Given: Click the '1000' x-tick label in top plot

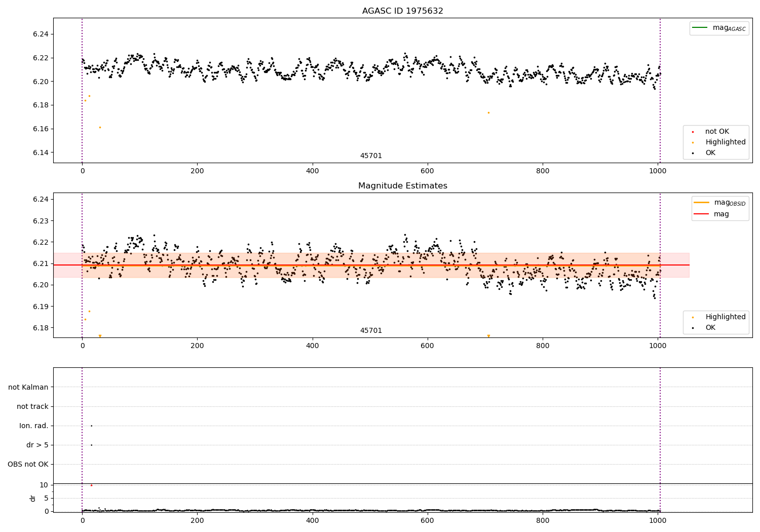Looking at the screenshot, I should [658, 171].
